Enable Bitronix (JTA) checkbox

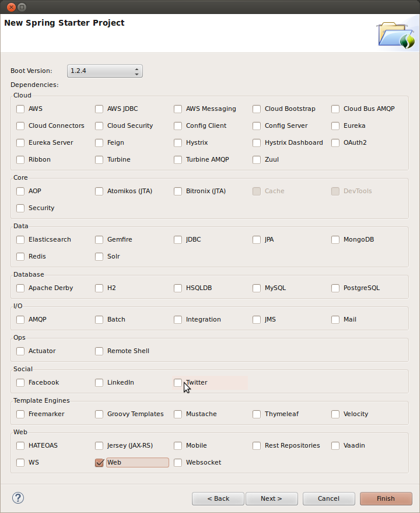178,191
